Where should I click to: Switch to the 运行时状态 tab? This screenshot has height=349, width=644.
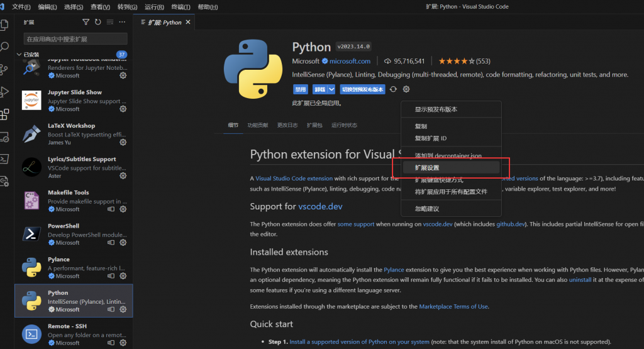(344, 125)
